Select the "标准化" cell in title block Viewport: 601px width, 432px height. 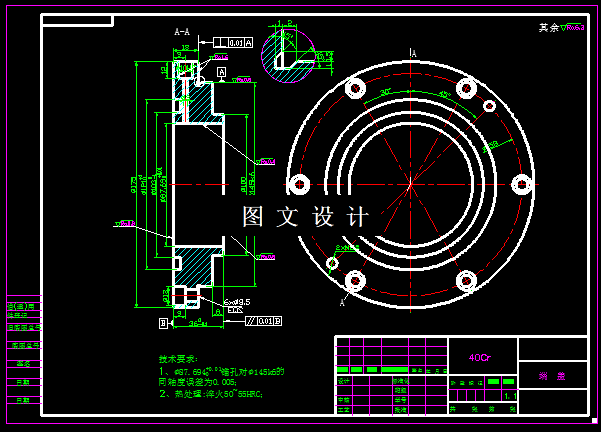[401, 381]
